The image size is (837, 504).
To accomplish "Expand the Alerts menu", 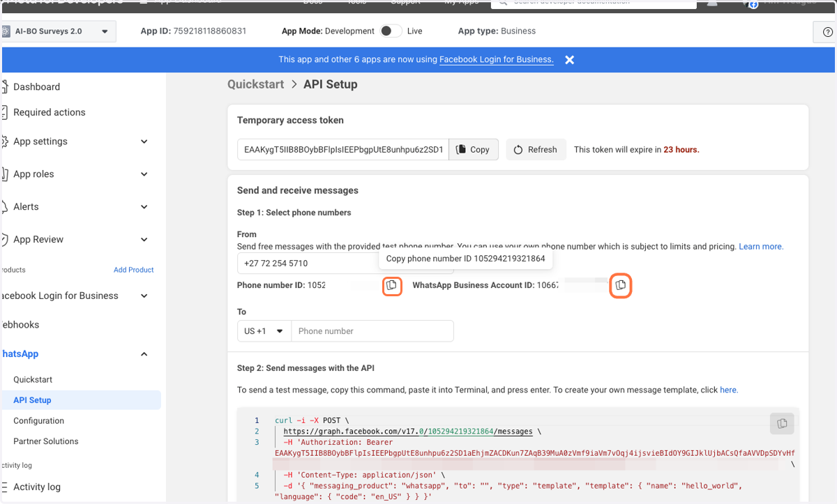I will pos(144,207).
